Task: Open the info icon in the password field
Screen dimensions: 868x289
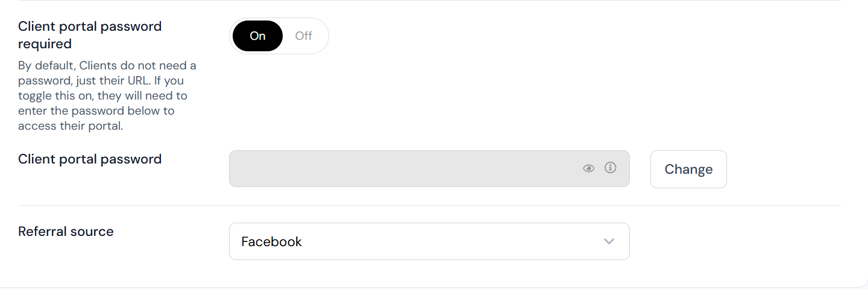Action: coord(611,168)
